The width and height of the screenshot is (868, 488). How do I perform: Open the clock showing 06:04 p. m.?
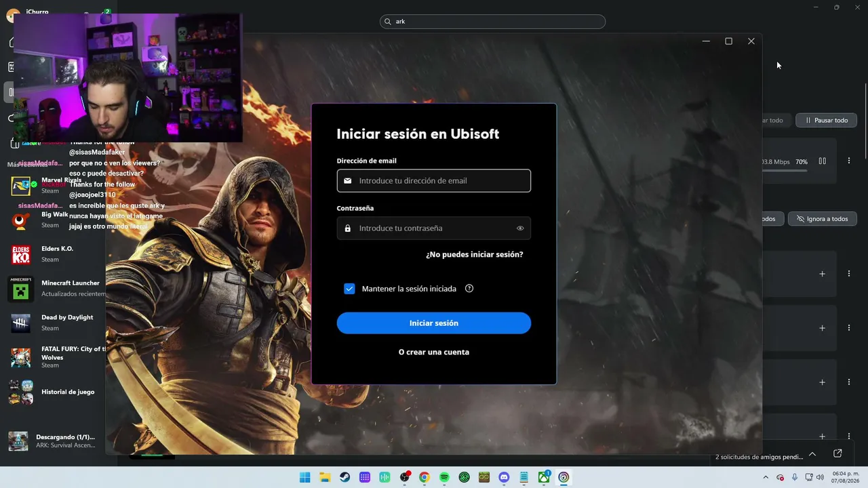click(x=846, y=477)
